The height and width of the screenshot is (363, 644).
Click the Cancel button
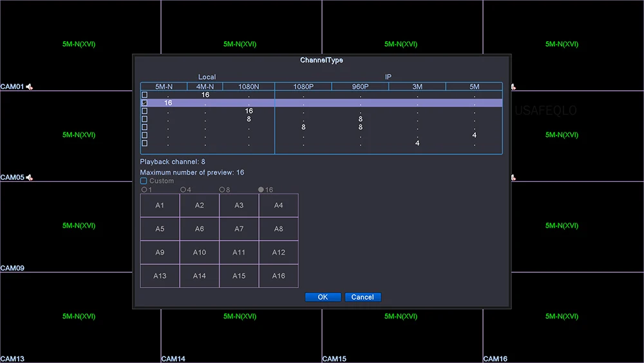363,297
